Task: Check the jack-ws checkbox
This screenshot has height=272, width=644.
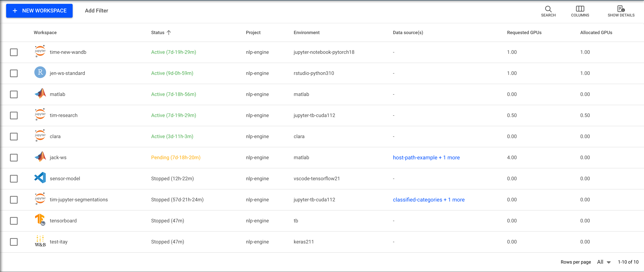Action: pos(14,158)
